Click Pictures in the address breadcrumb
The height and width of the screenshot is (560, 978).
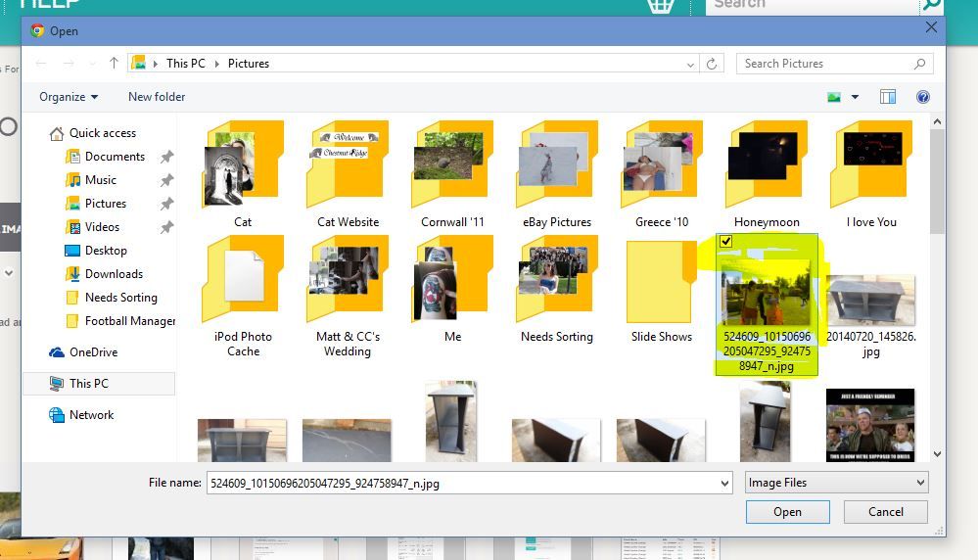pyautogui.click(x=249, y=64)
